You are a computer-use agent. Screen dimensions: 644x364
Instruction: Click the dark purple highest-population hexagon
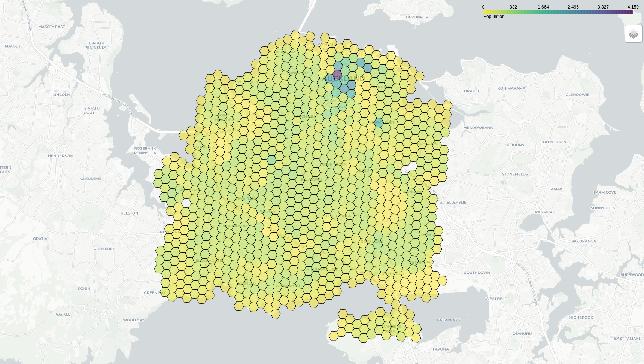pyautogui.click(x=337, y=75)
